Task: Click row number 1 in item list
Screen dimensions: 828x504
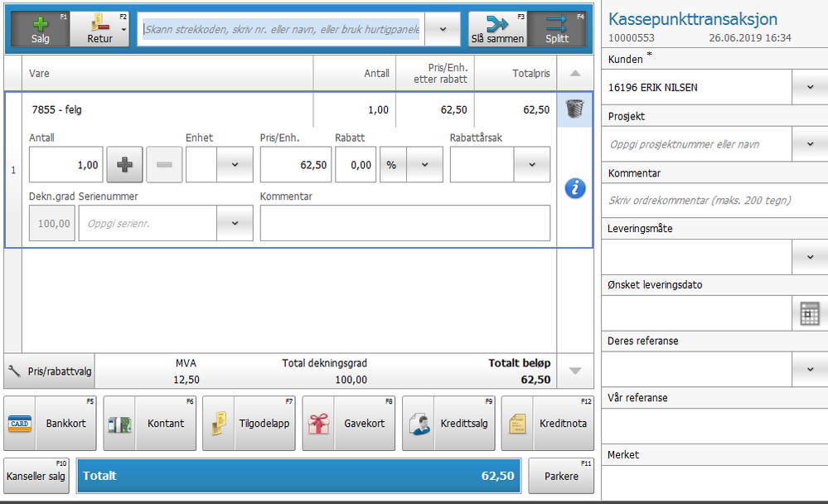Action: 13,170
